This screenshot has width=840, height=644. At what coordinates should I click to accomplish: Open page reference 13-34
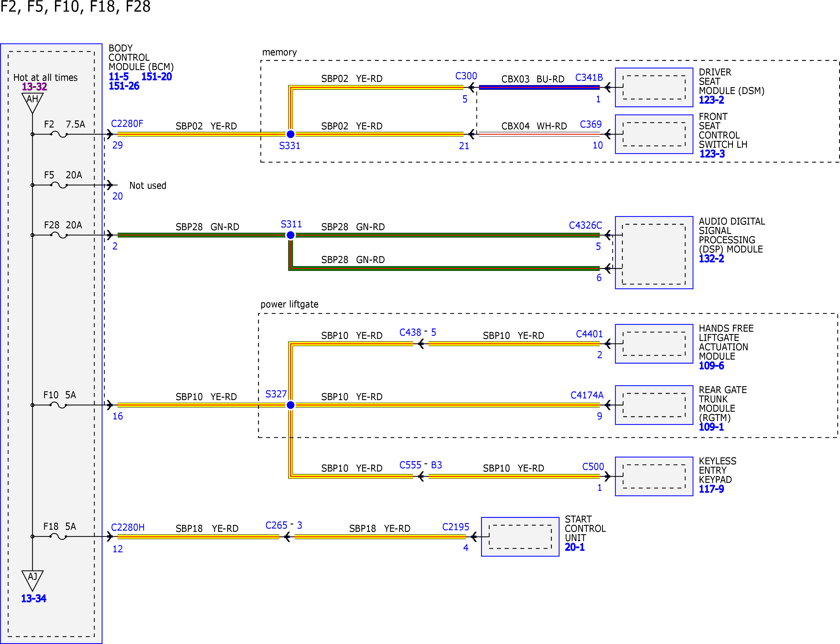click(34, 598)
